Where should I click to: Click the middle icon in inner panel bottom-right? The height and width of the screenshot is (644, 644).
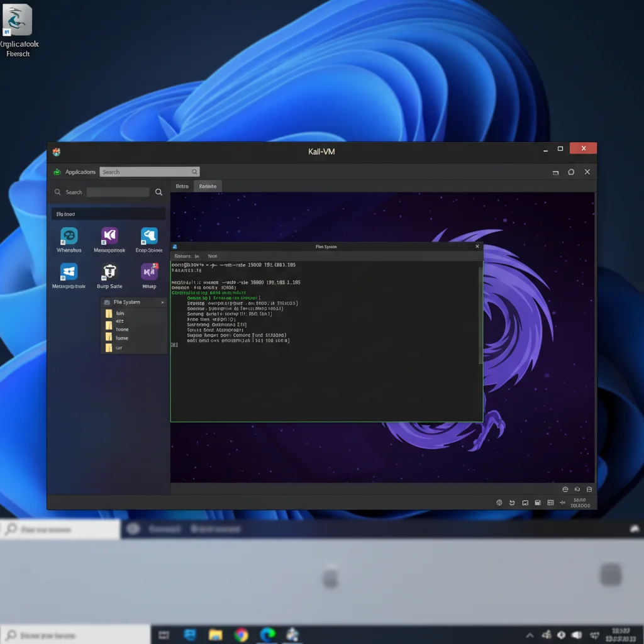[577, 489]
